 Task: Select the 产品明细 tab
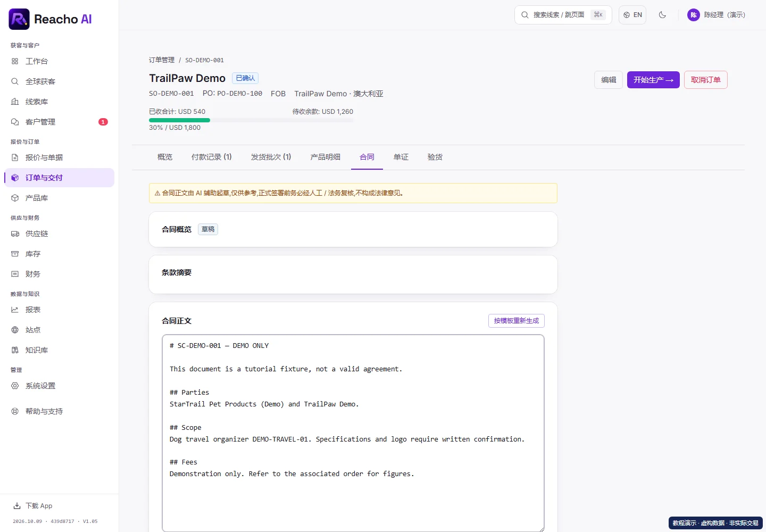[326, 157]
